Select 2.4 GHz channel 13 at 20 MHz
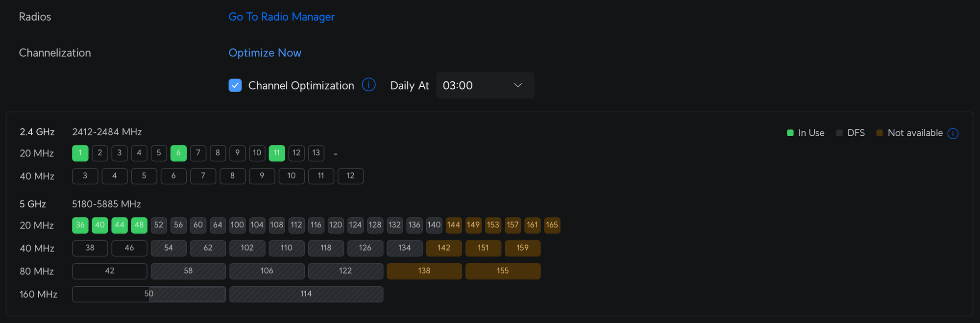This screenshot has height=323, width=980. pos(316,153)
